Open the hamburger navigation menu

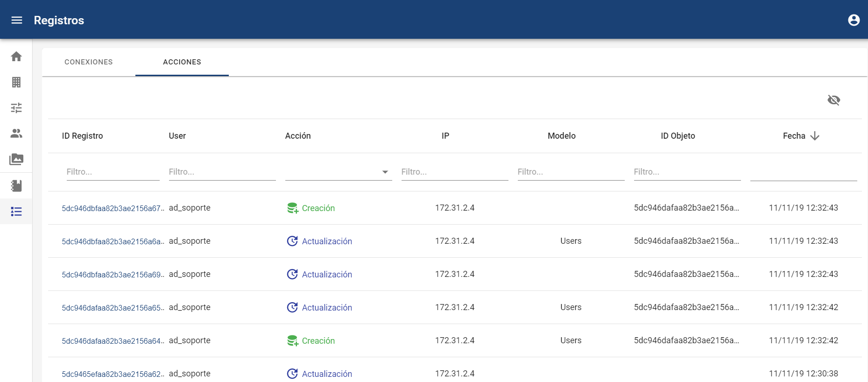coord(17,20)
